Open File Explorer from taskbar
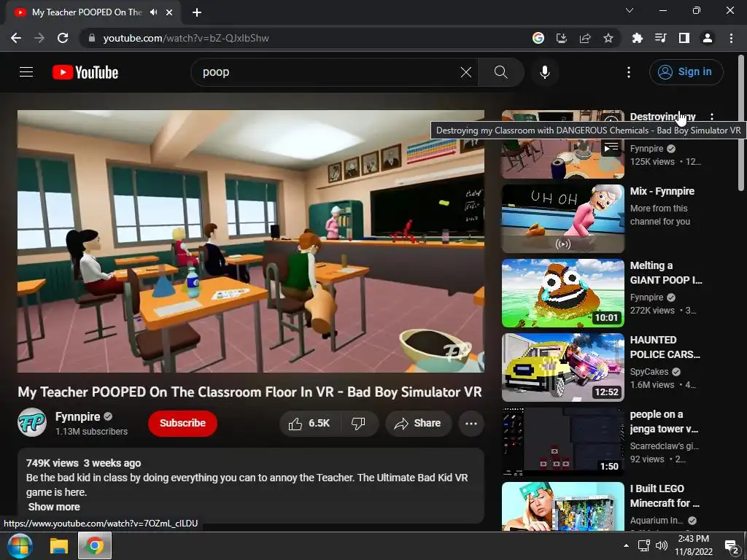 (x=59, y=545)
